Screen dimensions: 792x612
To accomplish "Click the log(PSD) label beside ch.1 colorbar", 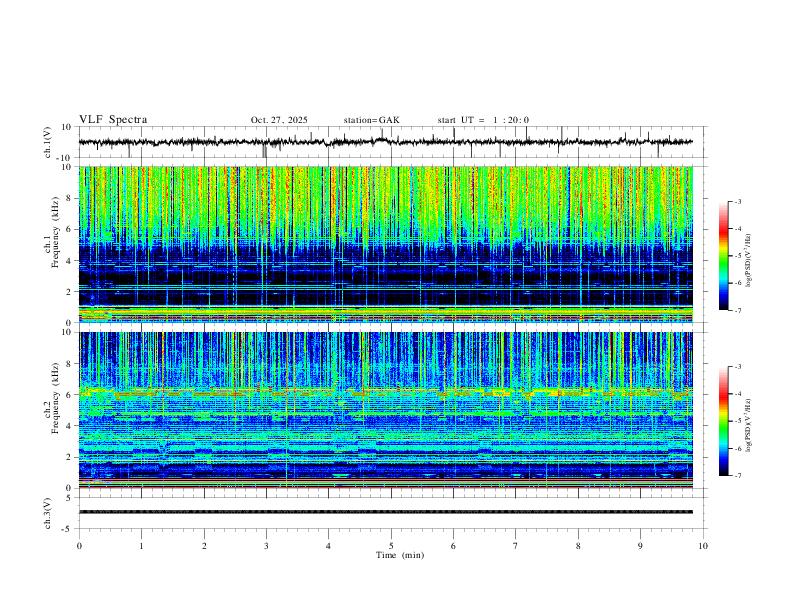I will (748, 261).
